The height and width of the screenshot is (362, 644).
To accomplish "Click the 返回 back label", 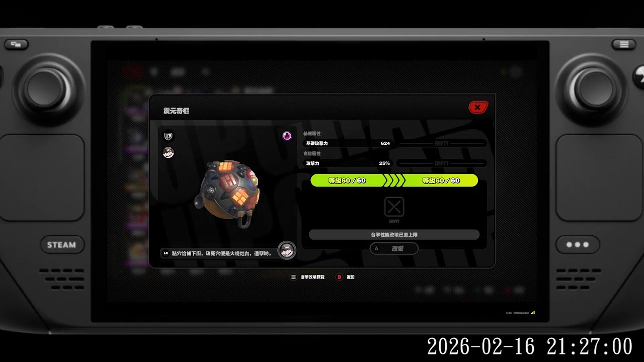I will (x=350, y=277).
